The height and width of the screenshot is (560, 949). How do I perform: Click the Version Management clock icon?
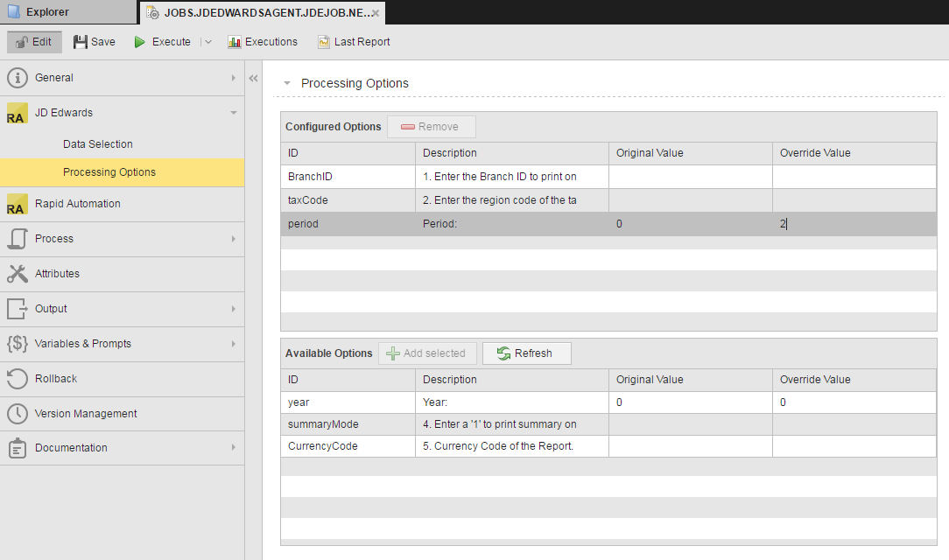click(x=18, y=414)
